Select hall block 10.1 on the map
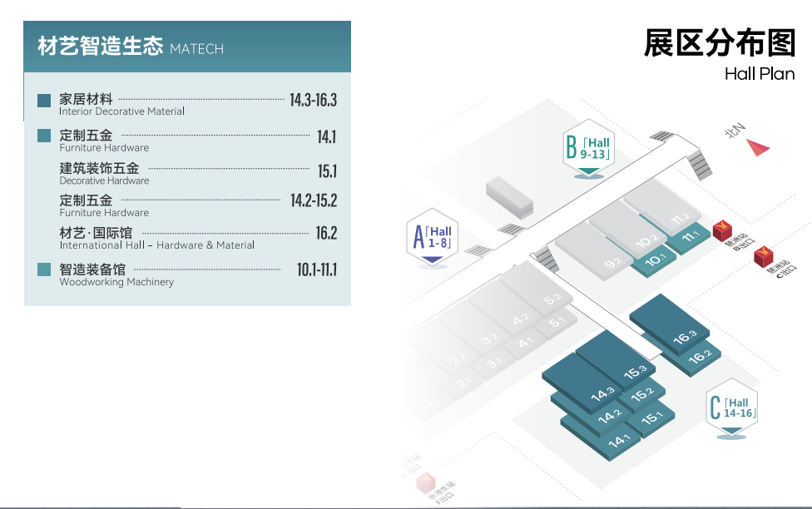812x509 pixels. click(x=657, y=259)
